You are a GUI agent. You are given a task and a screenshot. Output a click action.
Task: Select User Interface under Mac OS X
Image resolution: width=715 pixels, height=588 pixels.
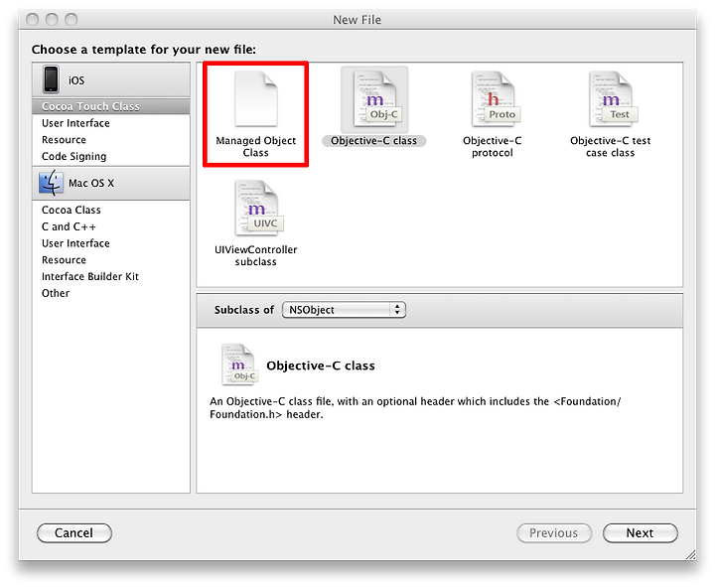tap(111, 243)
